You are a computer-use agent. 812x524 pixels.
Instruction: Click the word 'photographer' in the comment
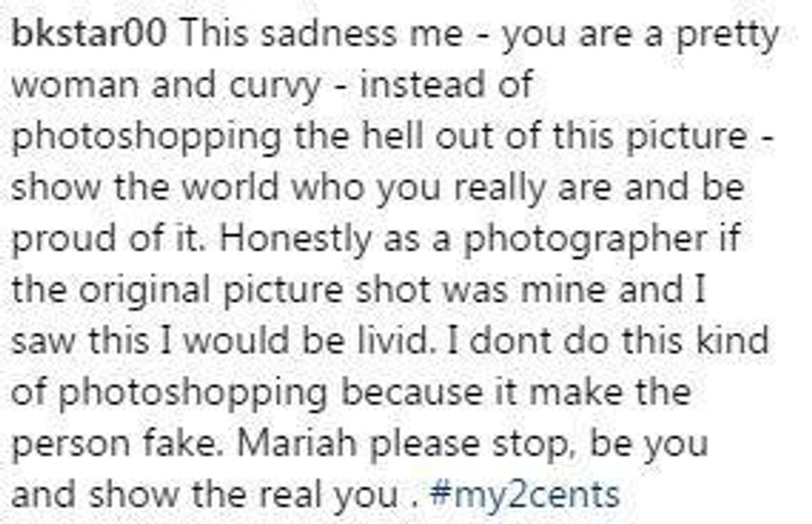[585, 240]
